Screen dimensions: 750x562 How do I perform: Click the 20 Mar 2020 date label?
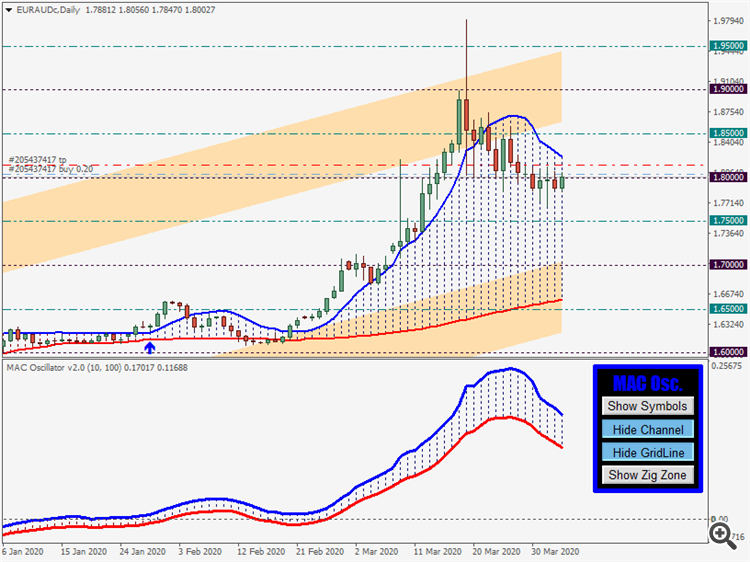tap(496, 552)
